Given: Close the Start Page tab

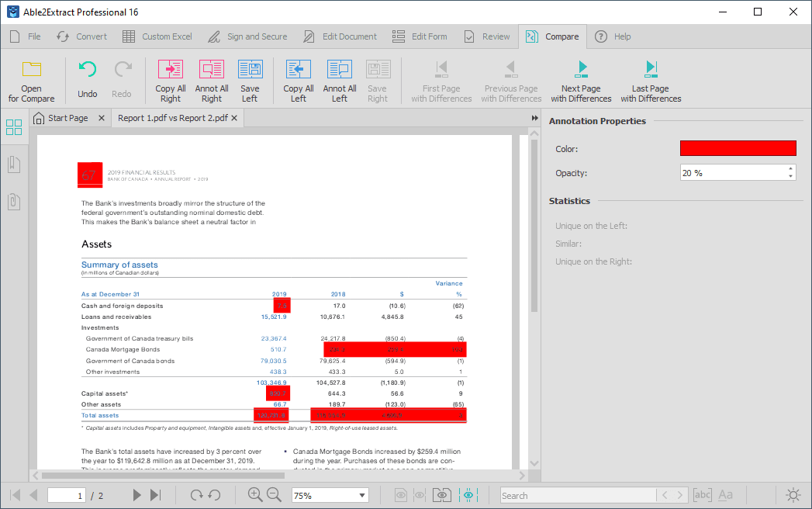Looking at the screenshot, I should click(102, 118).
